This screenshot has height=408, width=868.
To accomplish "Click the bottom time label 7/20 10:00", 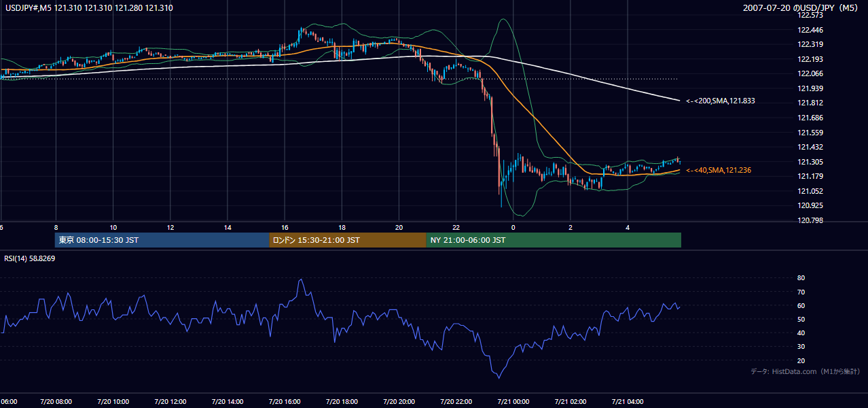I will 113,402.
